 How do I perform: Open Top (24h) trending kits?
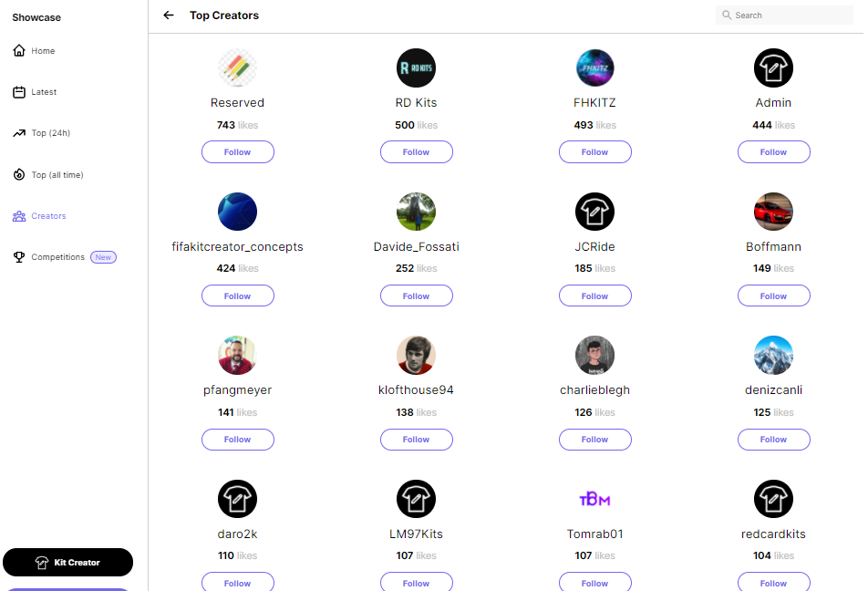tap(50, 133)
